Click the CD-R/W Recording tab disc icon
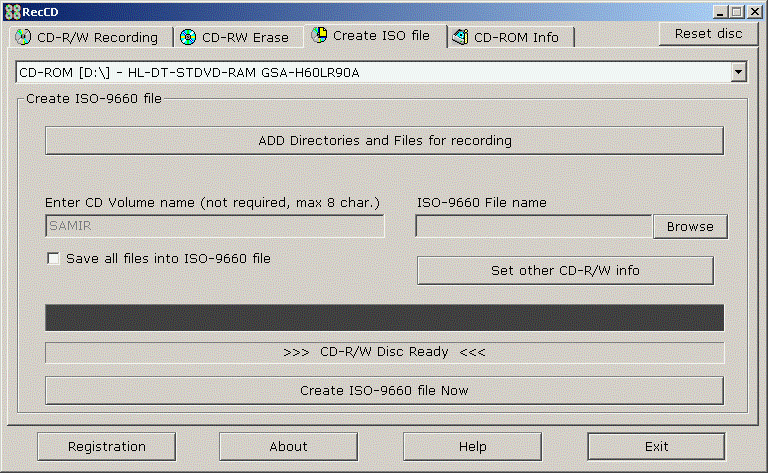This screenshot has height=473, width=768. pyautogui.click(x=23, y=37)
